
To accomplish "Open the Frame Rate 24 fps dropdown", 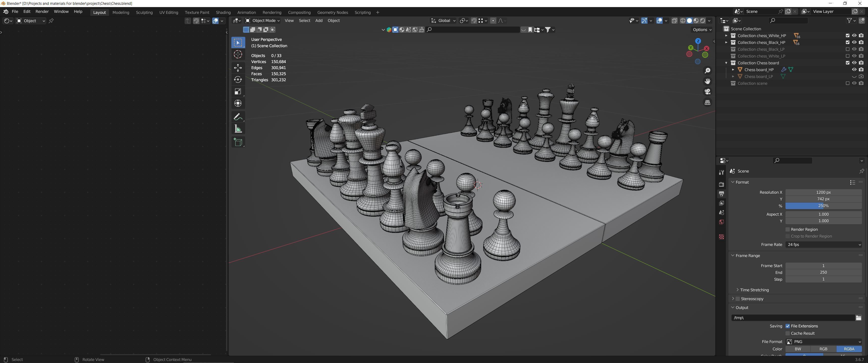I will point(824,244).
